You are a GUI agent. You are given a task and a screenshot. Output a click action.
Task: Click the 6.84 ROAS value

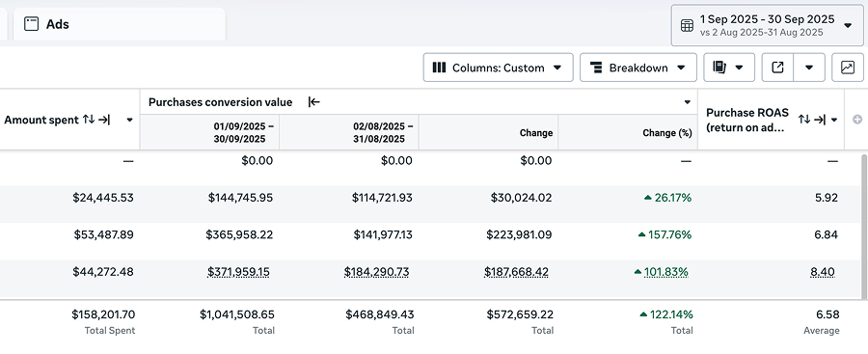(826, 235)
